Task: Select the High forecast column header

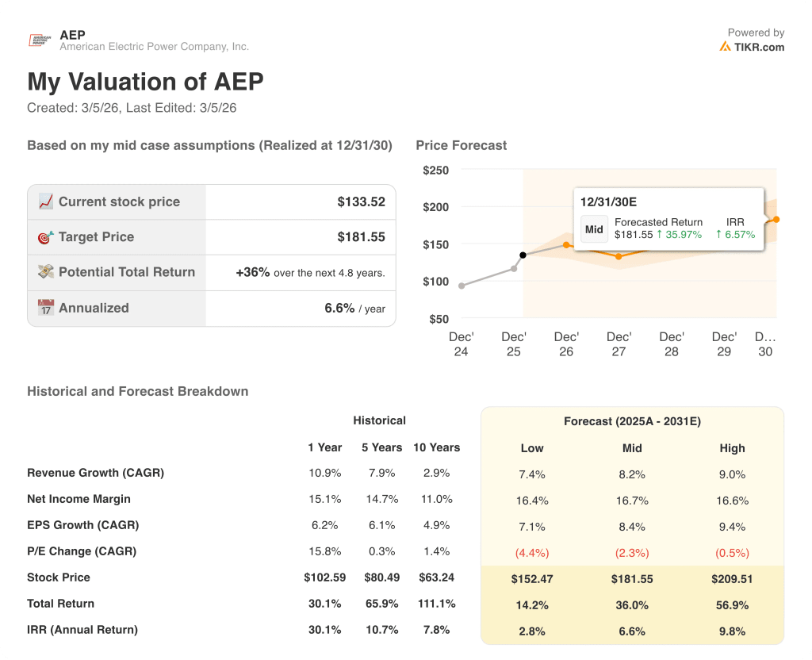Action: [732, 448]
